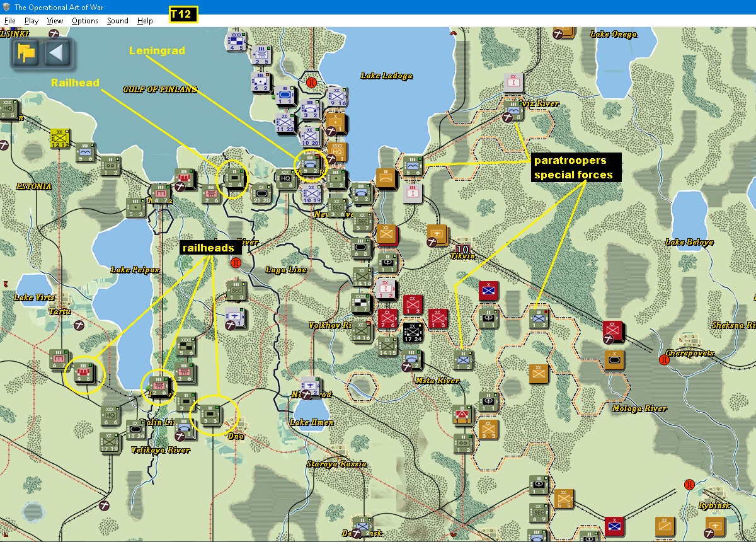Select the orange 3-3 infantry unit

(489, 429)
